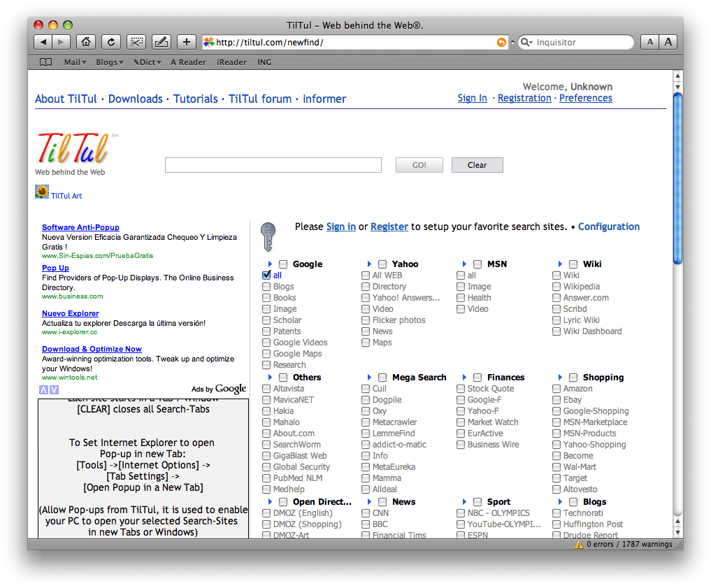Click the Inquisitor magnifier search icon
The width and height of the screenshot is (711, 588).
tap(526, 42)
